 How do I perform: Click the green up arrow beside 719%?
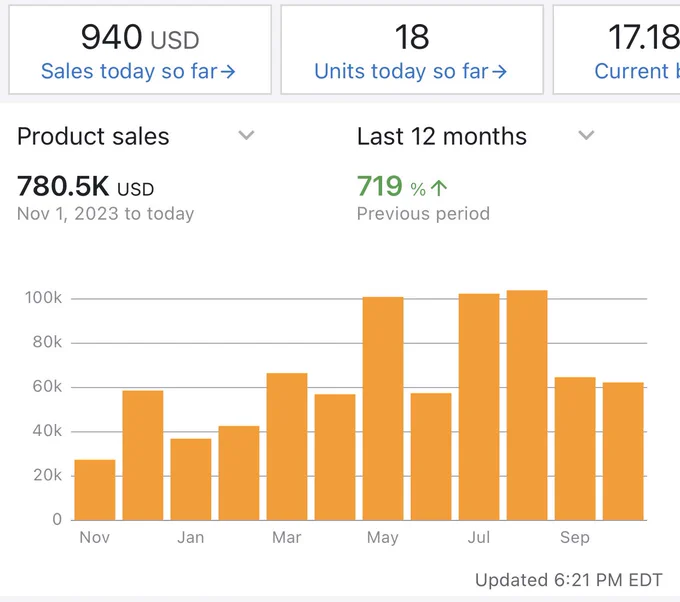(x=439, y=188)
